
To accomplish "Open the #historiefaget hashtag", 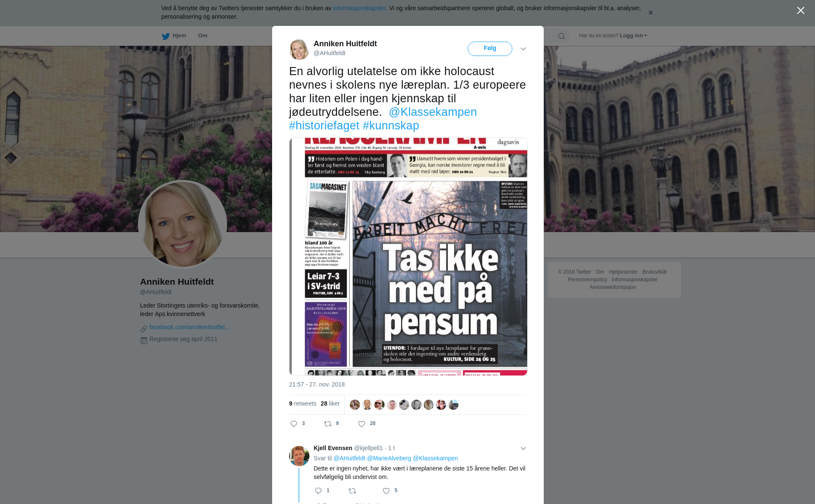I will coord(324,126).
